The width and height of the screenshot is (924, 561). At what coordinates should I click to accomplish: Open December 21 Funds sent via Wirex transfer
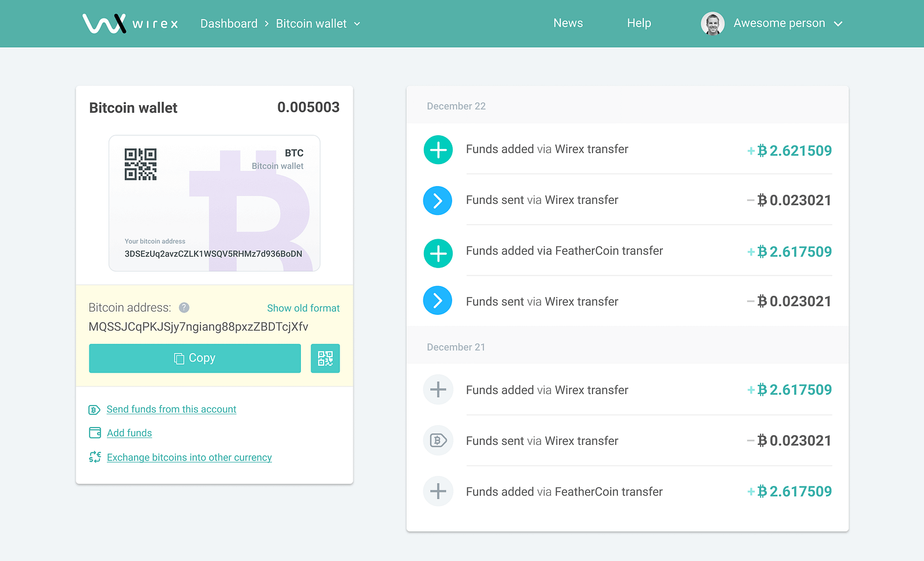[x=542, y=441]
